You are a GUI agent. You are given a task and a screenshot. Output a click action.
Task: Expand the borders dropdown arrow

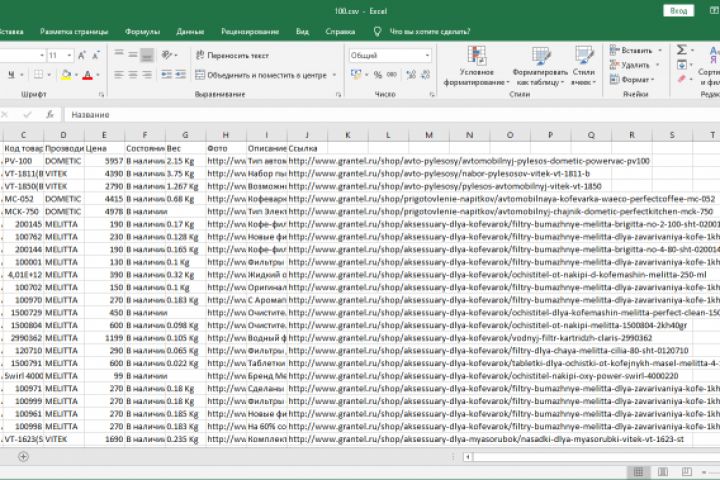click(49, 74)
